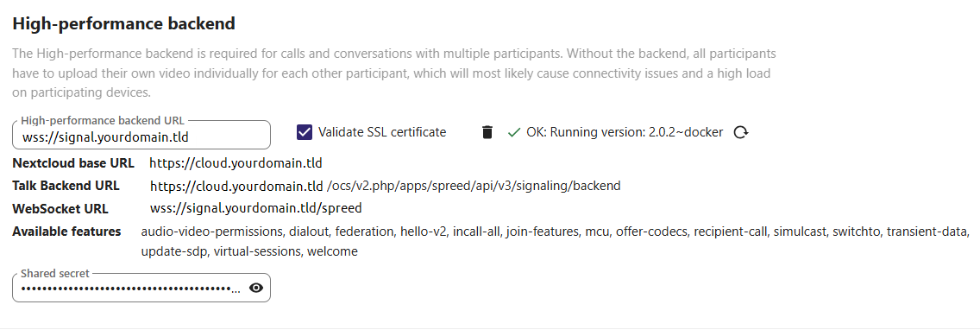
Task: Click the OK: Running version 2.0.2~docker status
Action: pos(625,132)
